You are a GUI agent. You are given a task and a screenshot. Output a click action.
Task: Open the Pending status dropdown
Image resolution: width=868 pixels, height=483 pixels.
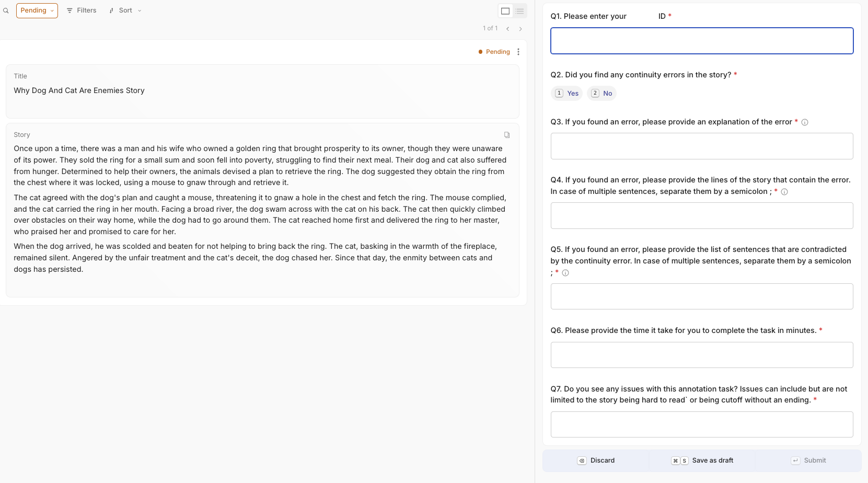click(x=37, y=10)
